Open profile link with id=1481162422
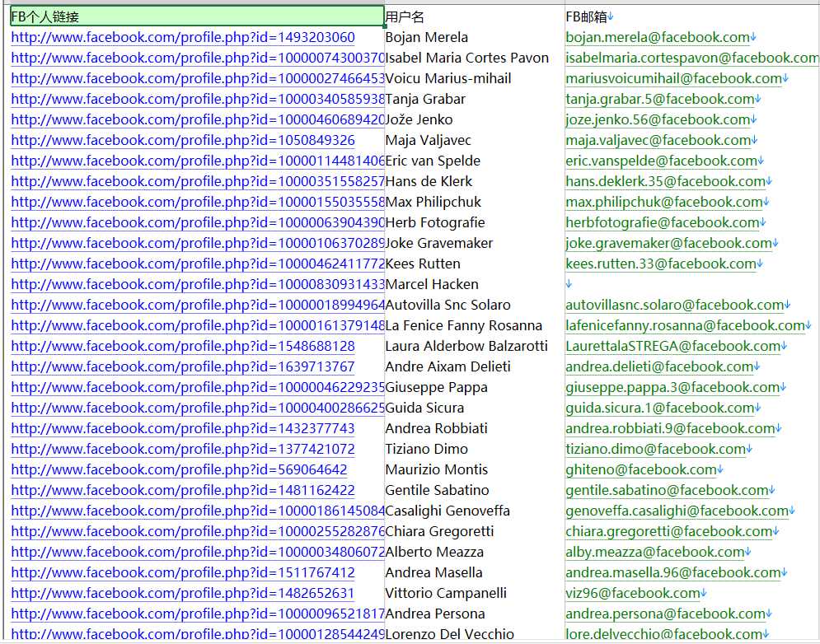The width and height of the screenshot is (820, 644). point(183,490)
